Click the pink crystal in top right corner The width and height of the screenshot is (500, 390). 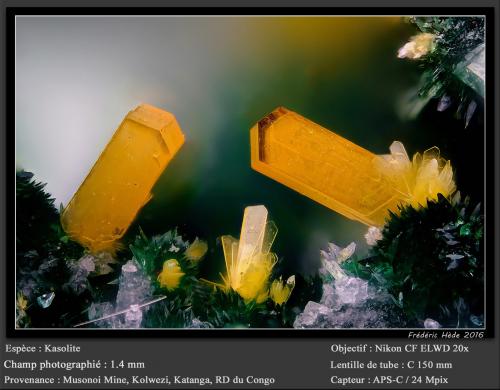click(x=417, y=46)
